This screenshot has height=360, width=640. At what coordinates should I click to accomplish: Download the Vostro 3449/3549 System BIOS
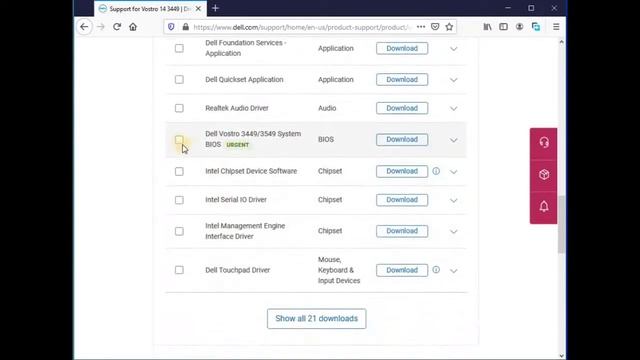pos(402,140)
